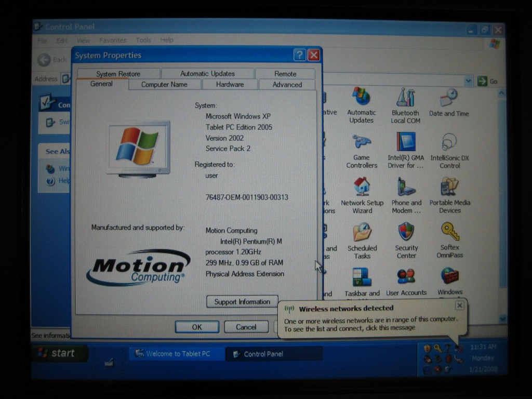The width and height of the screenshot is (532, 399).
Task: Click the tablet input panel taskbar icon
Action: click(109, 363)
